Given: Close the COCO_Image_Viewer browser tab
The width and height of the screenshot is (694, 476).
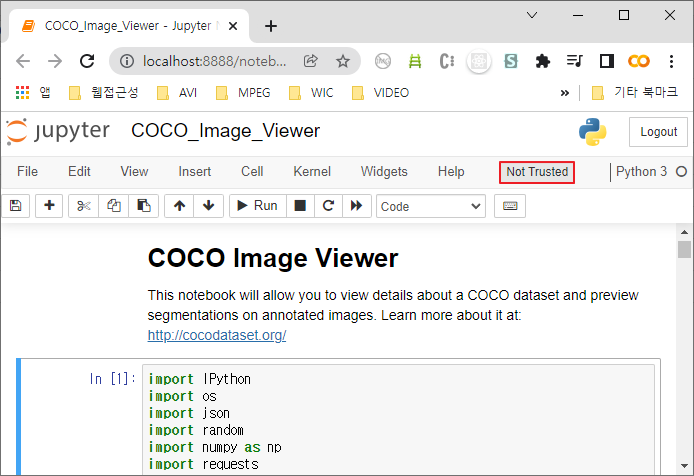Looking at the screenshot, I should 233,26.
